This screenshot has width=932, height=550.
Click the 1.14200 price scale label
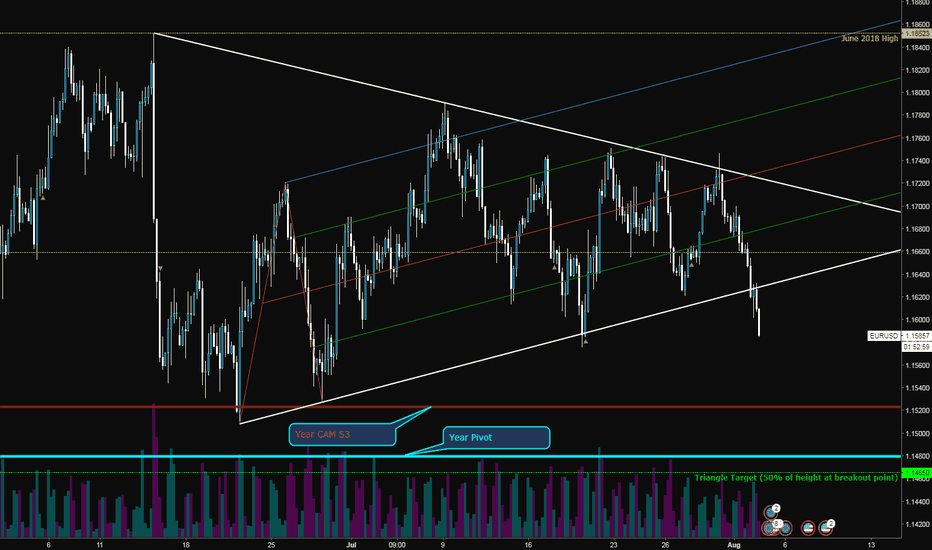pyautogui.click(x=918, y=524)
